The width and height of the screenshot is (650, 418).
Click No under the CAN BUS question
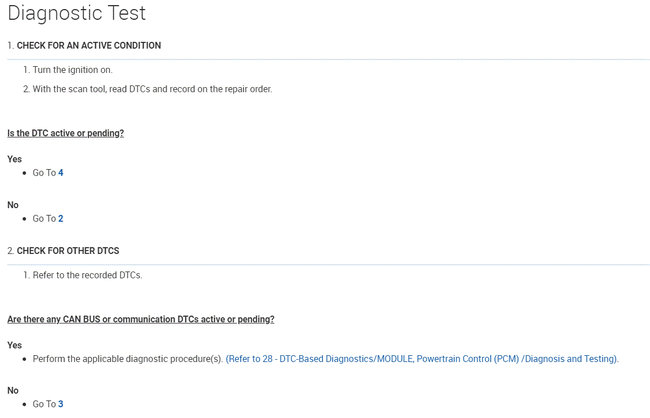13,390
